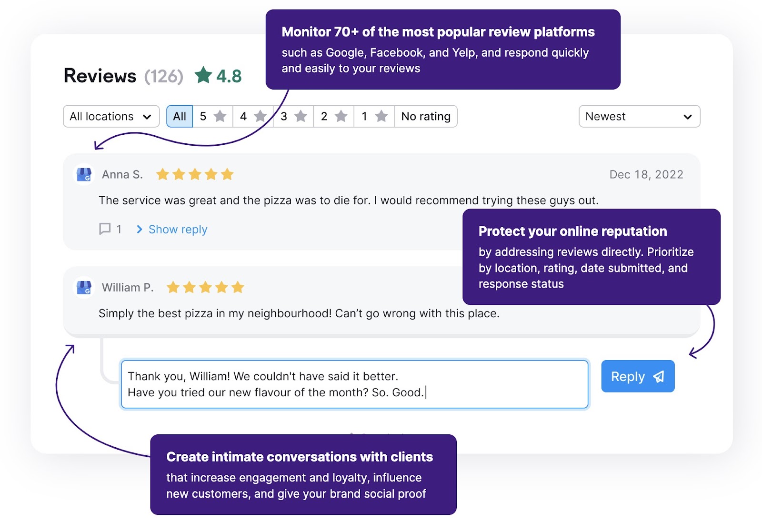The width and height of the screenshot is (762, 532).
Task: Send the response with the Reply button
Action: point(638,376)
